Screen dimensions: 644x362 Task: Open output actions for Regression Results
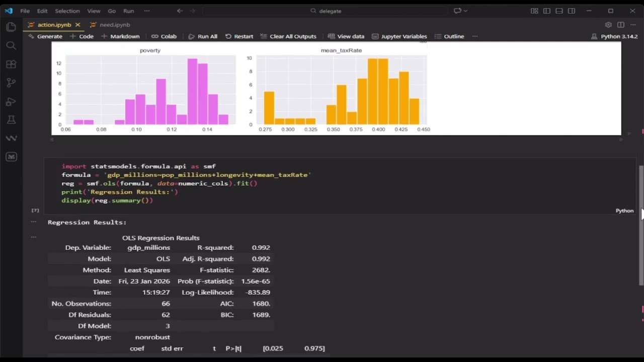34,222
